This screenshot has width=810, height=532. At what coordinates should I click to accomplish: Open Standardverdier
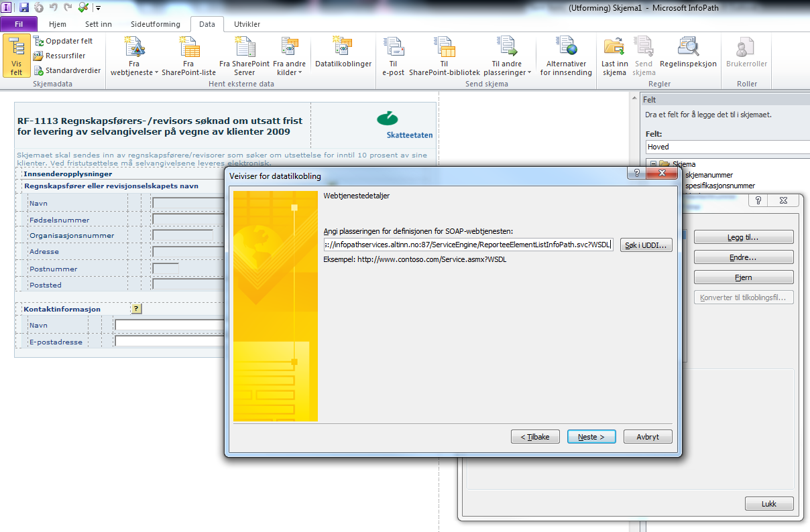coord(68,70)
